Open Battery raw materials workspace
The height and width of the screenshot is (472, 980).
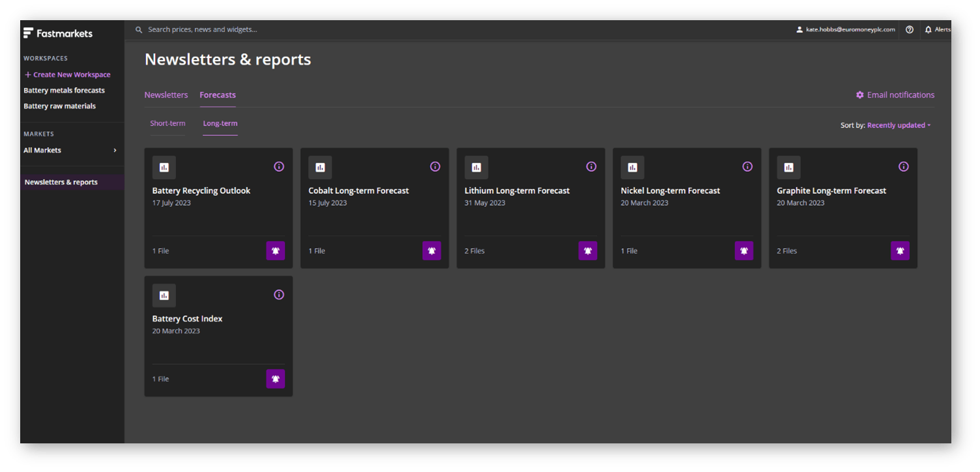59,106
